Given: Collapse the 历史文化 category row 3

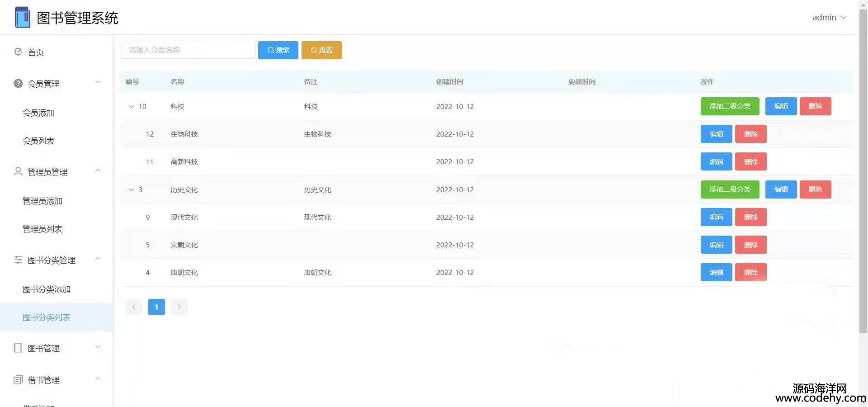Looking at the screenshot, I should pos(131,190).
